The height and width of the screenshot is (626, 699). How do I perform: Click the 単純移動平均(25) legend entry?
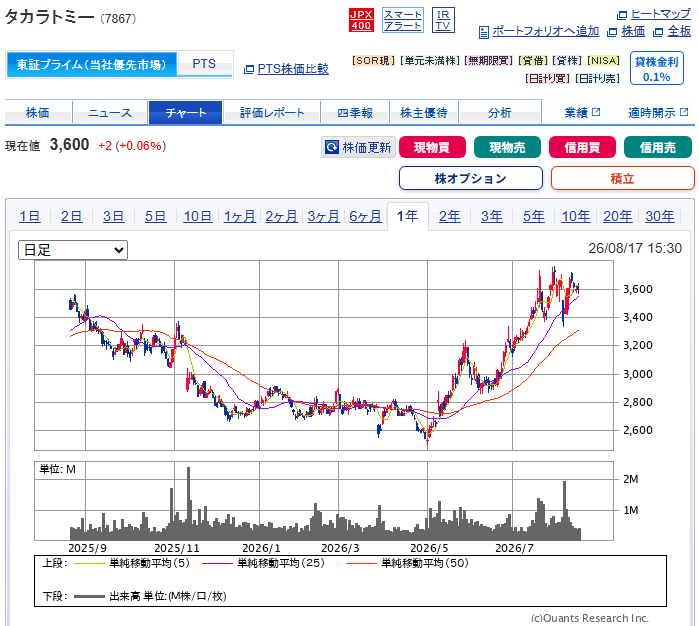[x=263, y=563]
